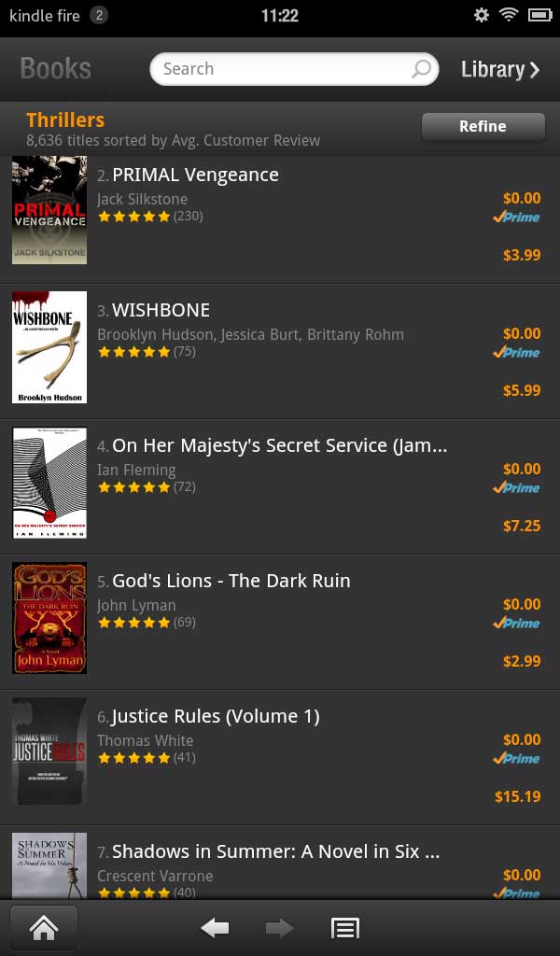Viewport: 560px width, 956px height.
Task: Select the Thrillers category title
Action: [65, 120]
